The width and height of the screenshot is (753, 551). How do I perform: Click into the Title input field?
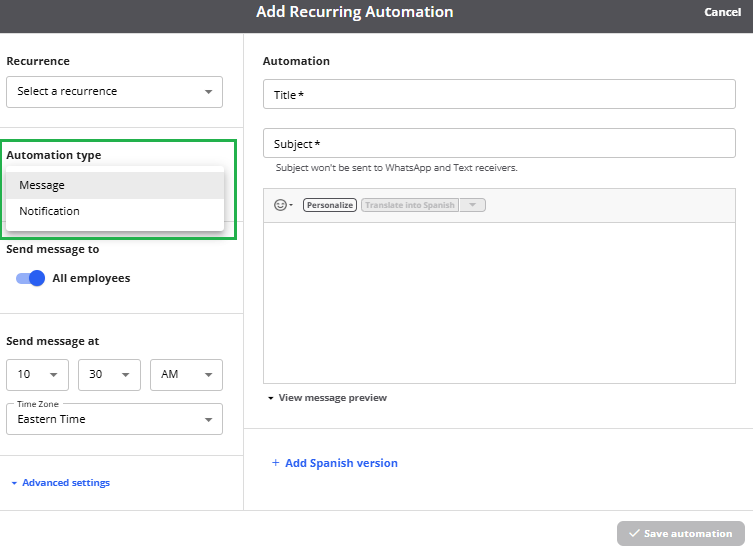click(x=499, y=95)
